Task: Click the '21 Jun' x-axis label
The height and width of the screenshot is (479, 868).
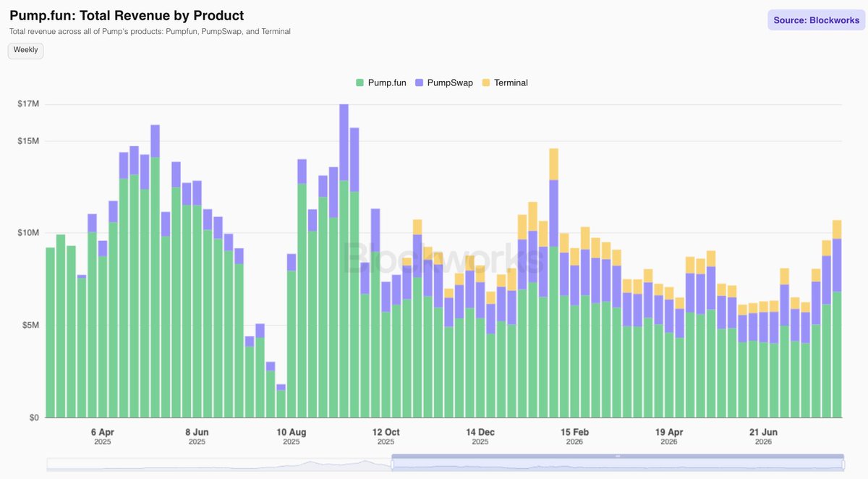Action: 763,432
